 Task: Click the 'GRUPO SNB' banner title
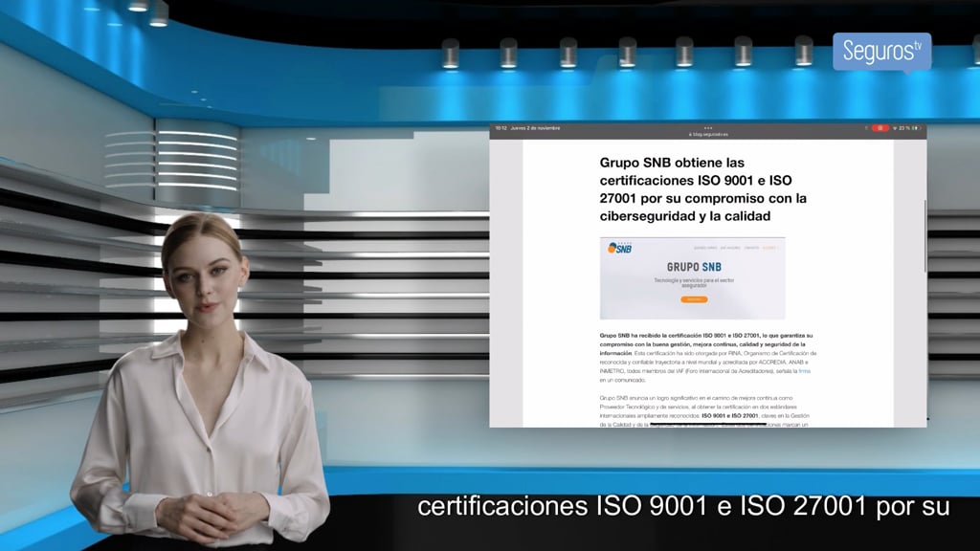(694, 267)
